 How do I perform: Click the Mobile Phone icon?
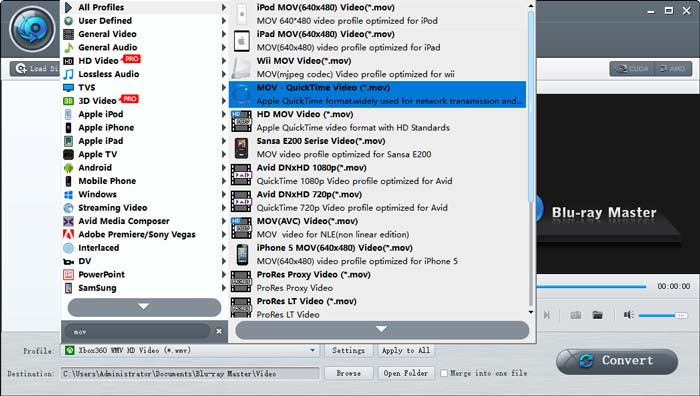click(x=68, y=181)
